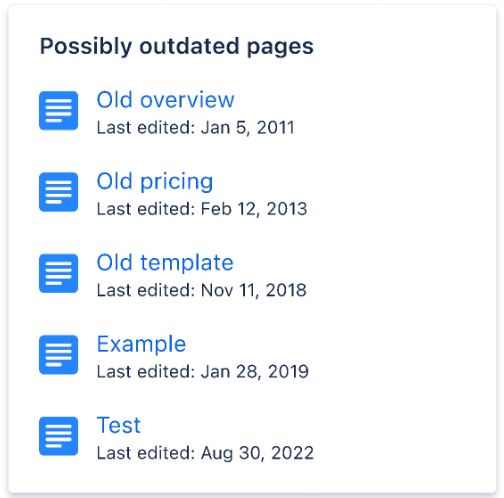Screen dimensions: 504x498
Task: Follow the Old template link
Action: pos(165,263)
